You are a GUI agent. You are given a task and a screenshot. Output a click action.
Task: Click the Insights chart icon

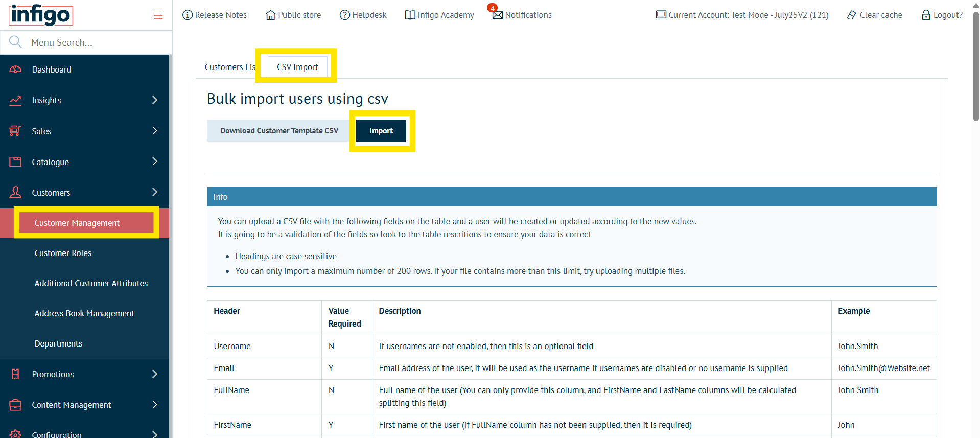[x=15, y=100]
